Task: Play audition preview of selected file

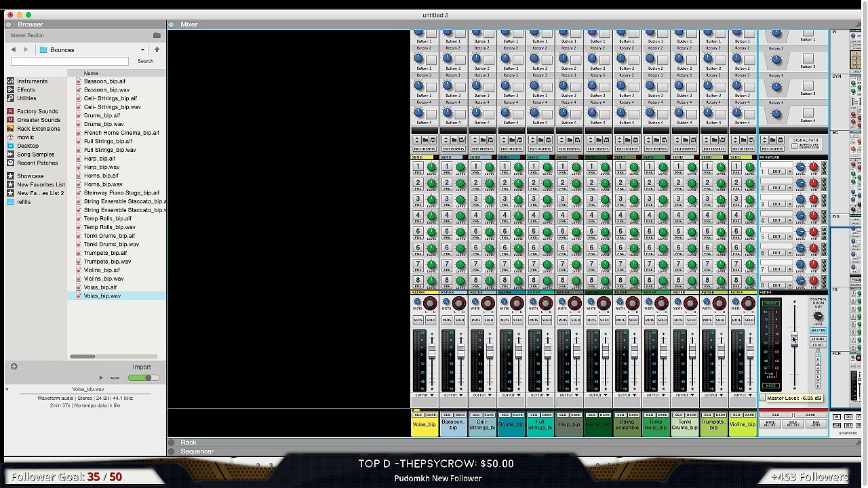Action: pyautogui.click(x=101, y=378)
